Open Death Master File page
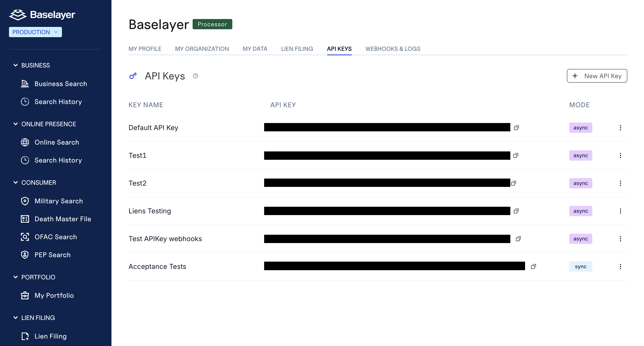This screenshot has height=346, width=644. point(63,219)
